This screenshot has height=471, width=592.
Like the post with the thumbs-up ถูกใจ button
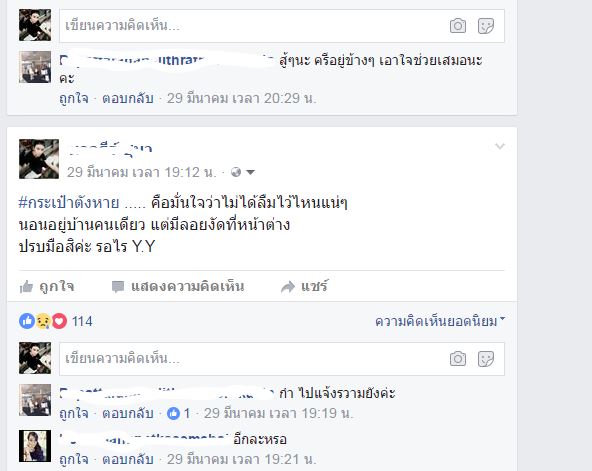point(47,286)
